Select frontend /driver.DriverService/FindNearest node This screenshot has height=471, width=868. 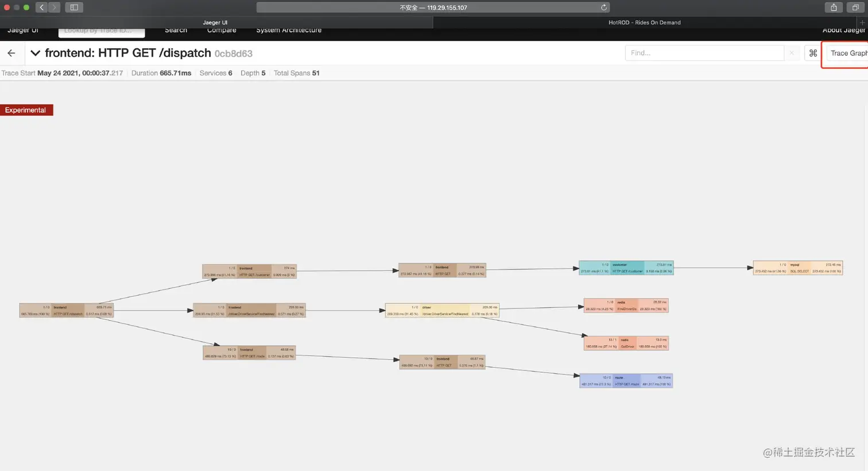[249, 310]
